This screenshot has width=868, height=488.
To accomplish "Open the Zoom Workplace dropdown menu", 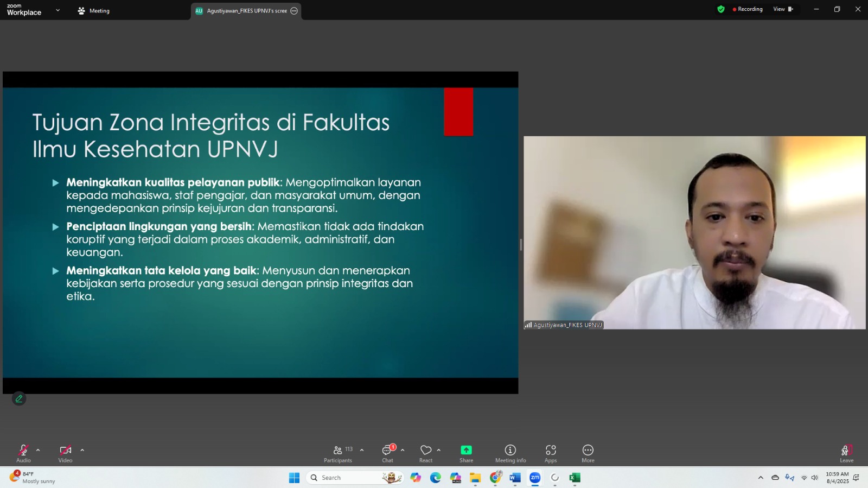I will tap(58, 10).
